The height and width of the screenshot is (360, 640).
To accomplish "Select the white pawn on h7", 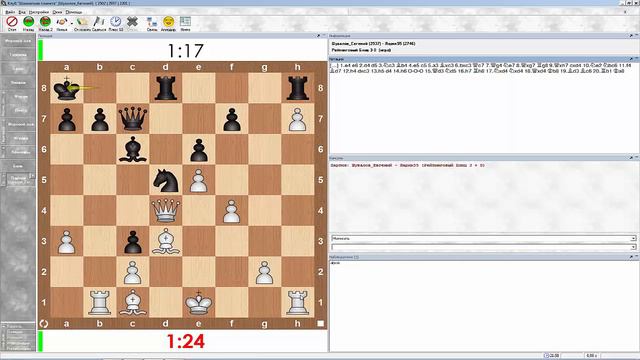I will pos(298,119).
